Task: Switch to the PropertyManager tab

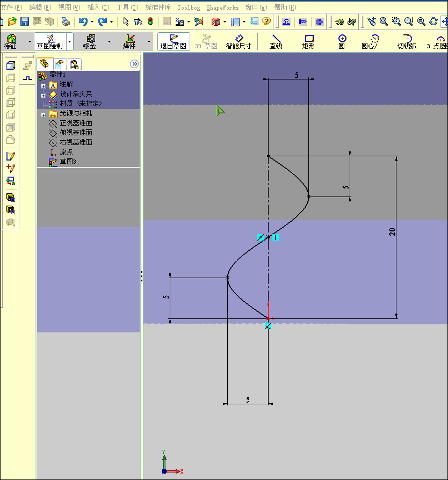Action: pos(59,64)
